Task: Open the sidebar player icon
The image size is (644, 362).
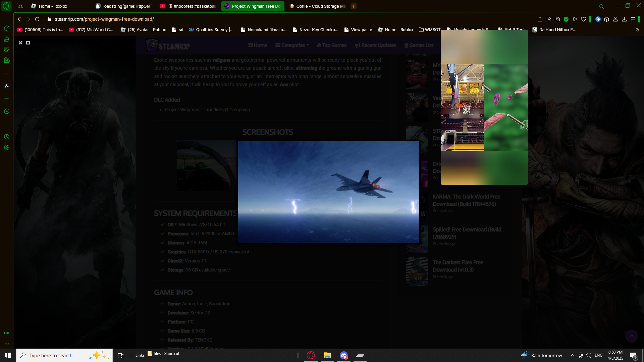Action: pyautogui.click(x=6, y=111)
